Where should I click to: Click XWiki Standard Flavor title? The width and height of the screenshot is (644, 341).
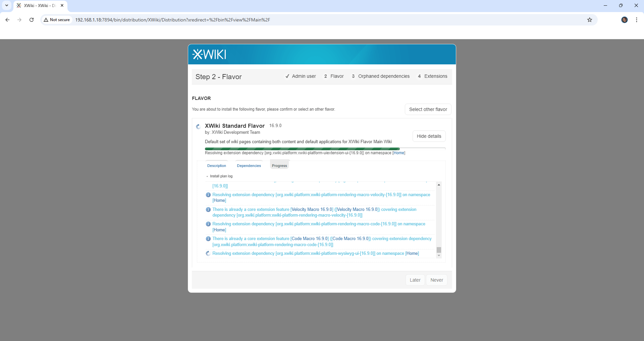[x=235, y=126]
